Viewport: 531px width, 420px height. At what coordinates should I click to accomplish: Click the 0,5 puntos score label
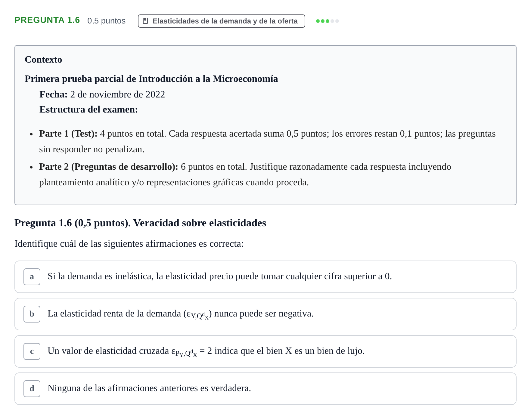[107, 21]
